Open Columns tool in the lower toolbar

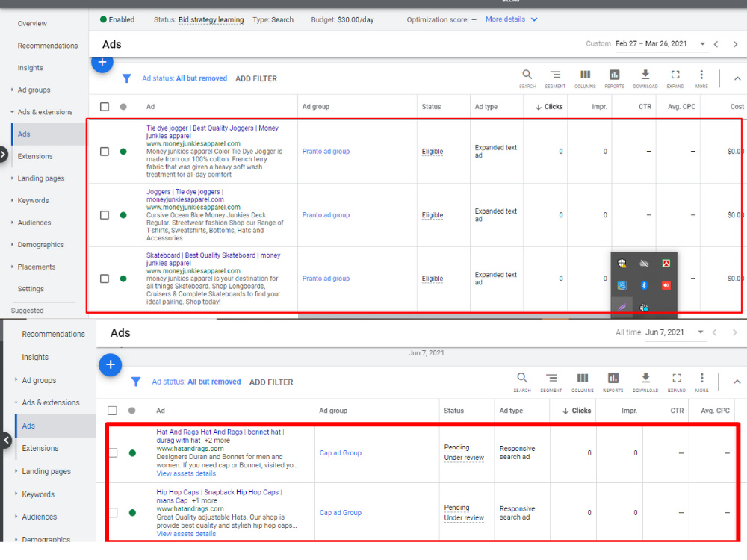(582, 382)
